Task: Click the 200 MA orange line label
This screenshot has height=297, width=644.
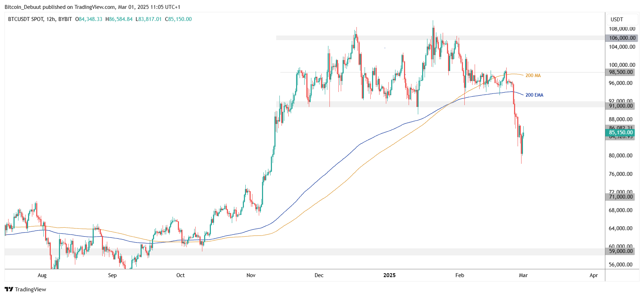Action: [x=533, y=75]
